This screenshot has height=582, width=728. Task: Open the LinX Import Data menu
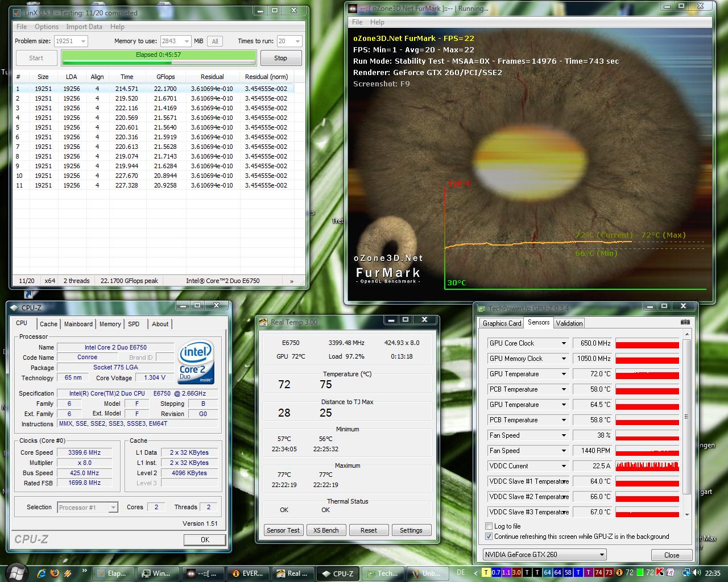84,27
